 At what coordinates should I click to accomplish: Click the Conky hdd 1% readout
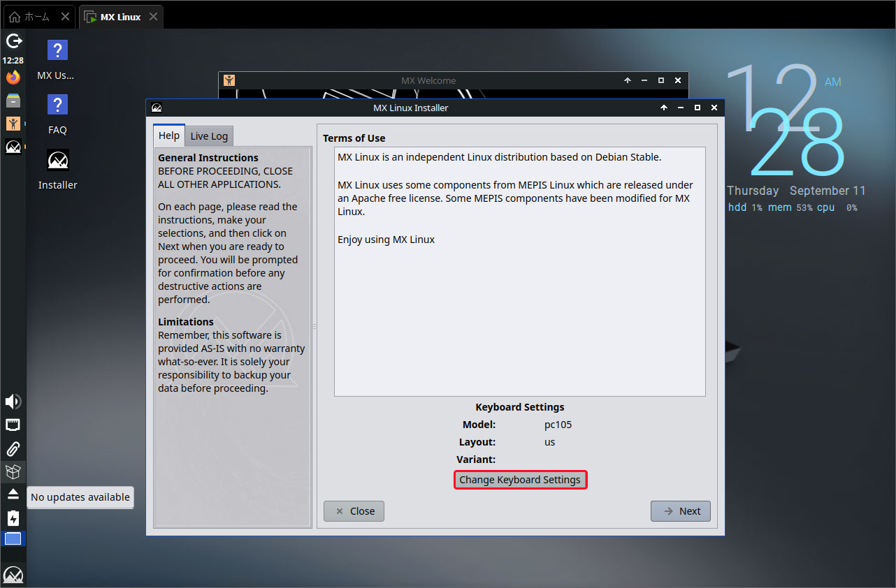(x=745, y=207)
